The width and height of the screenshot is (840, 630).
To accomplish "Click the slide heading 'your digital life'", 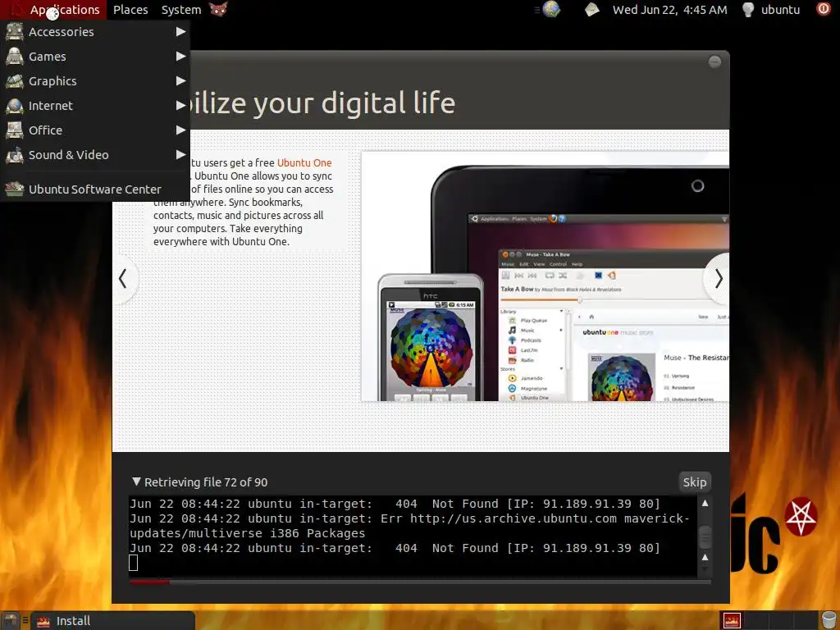I will [x=354, y=103].
